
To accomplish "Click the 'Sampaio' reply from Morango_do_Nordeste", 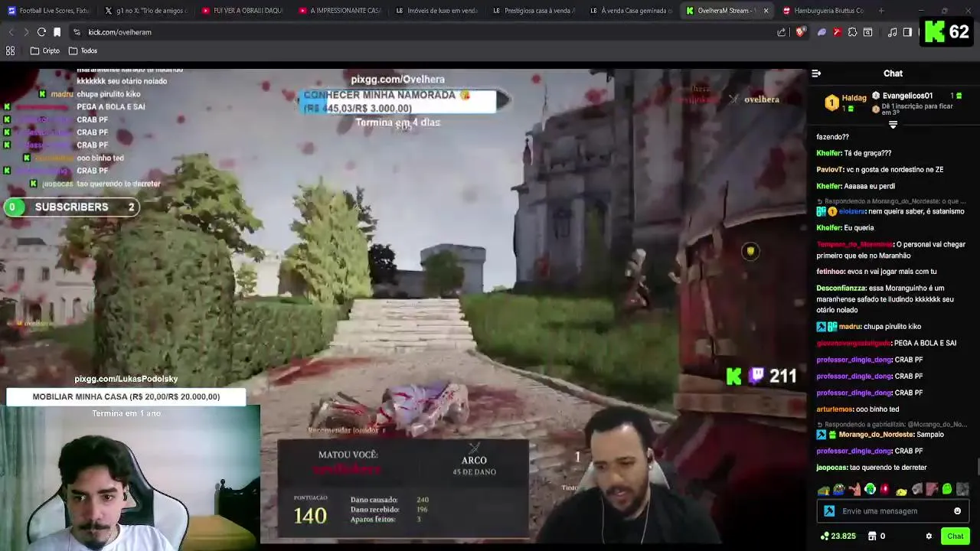I will click(x=929, y=435).
